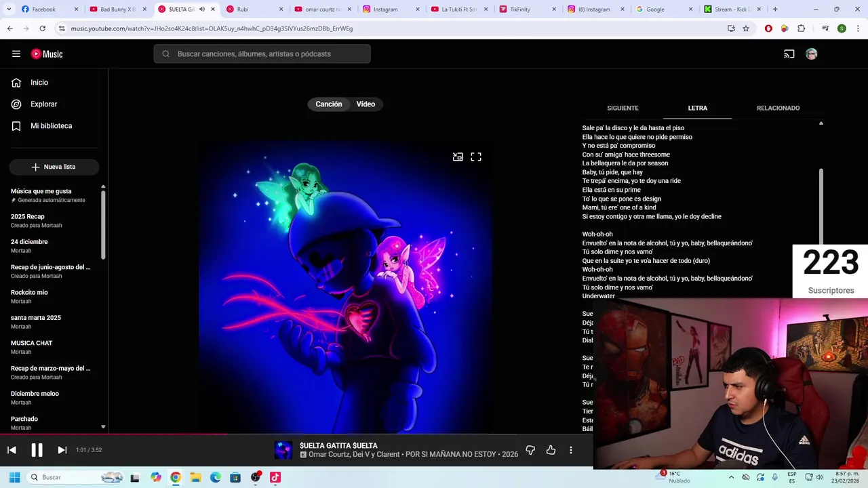Image resolution: width=868 pixels, height=488 pixels.
Task: Open the Chrome extensions puzzle icon
Action: tap(802, 28)
